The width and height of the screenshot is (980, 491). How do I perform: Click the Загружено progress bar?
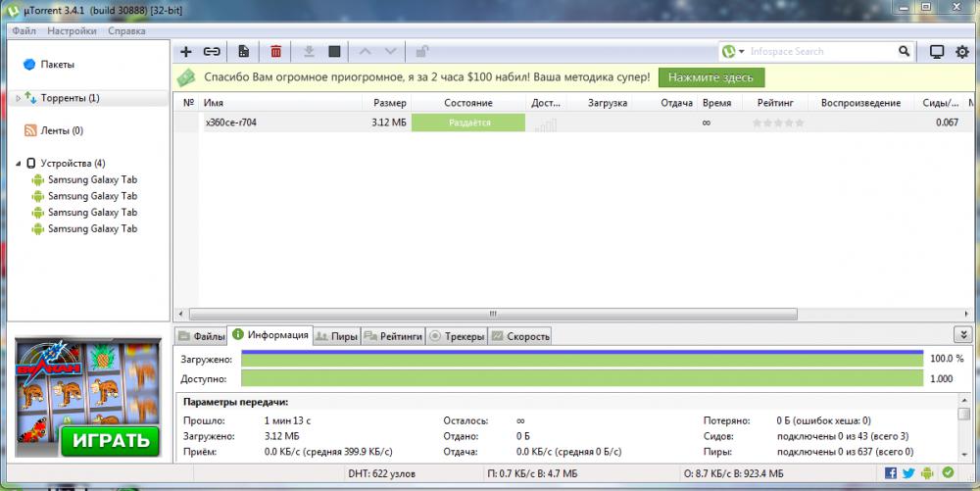582,359
